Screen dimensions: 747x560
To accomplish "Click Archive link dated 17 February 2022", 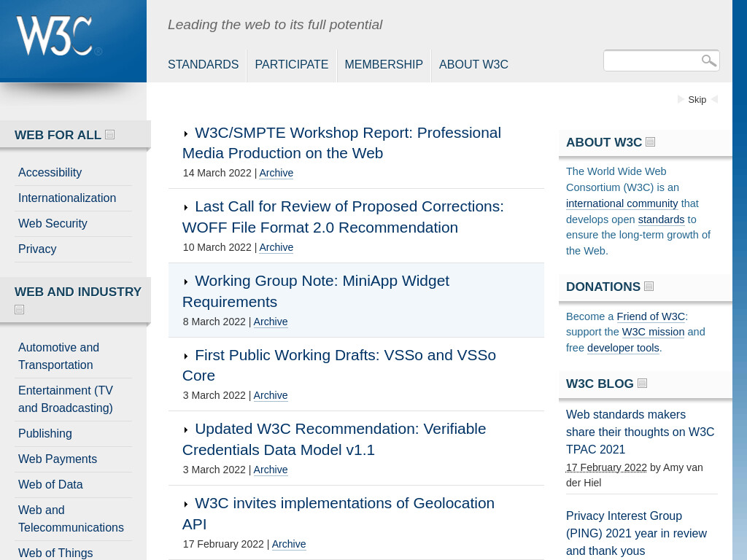I will [x=289, y=544].
